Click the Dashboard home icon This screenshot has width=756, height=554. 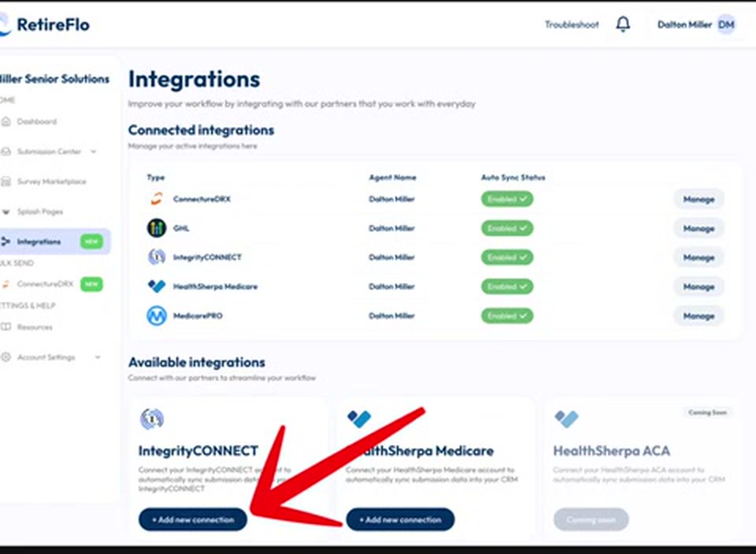click(6, 121)
